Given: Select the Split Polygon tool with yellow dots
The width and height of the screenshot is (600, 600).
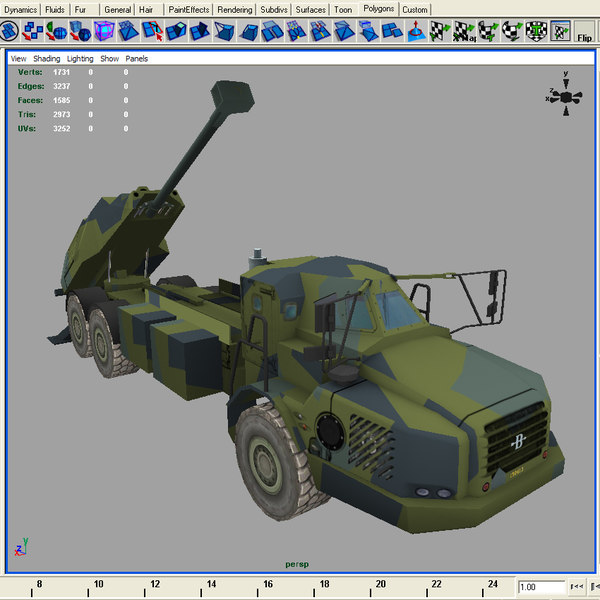Looking at the screenshot, I should pos(296,31).
